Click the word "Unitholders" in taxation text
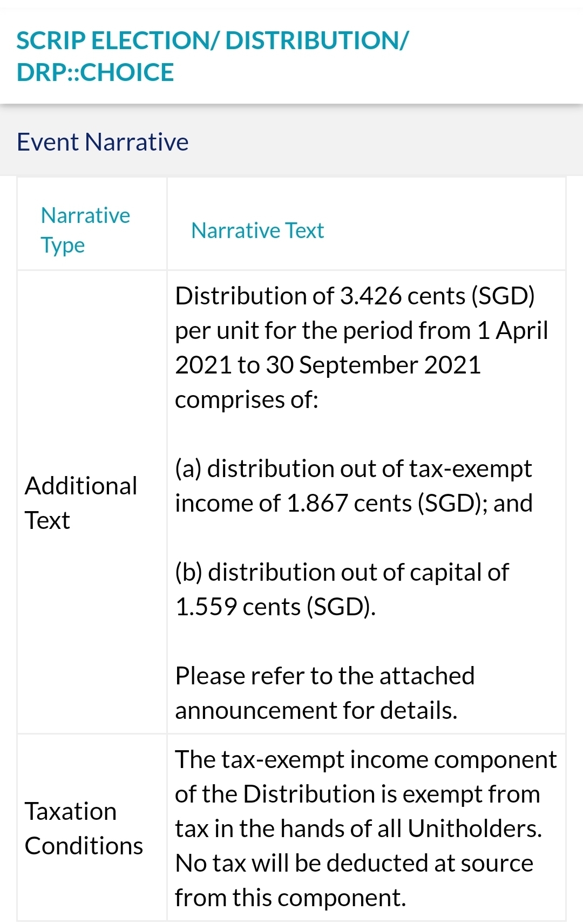This screenshot has height=924, width=583. tap(473, 829)
